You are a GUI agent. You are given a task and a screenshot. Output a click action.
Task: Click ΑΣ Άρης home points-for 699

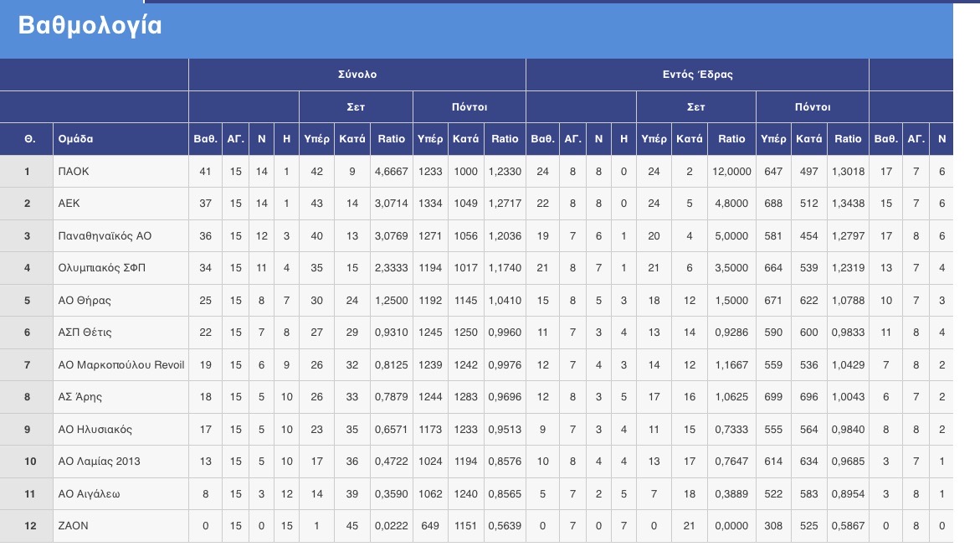[x=773, y=397]
